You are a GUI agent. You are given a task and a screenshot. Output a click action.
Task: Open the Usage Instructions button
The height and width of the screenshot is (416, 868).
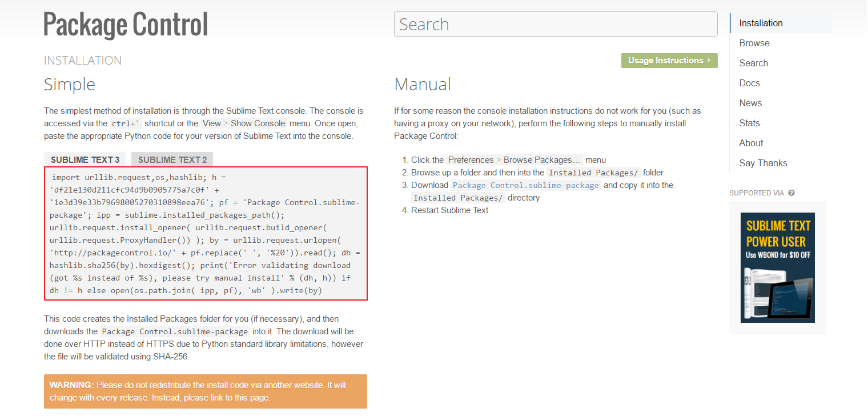[x=669, y=61]
